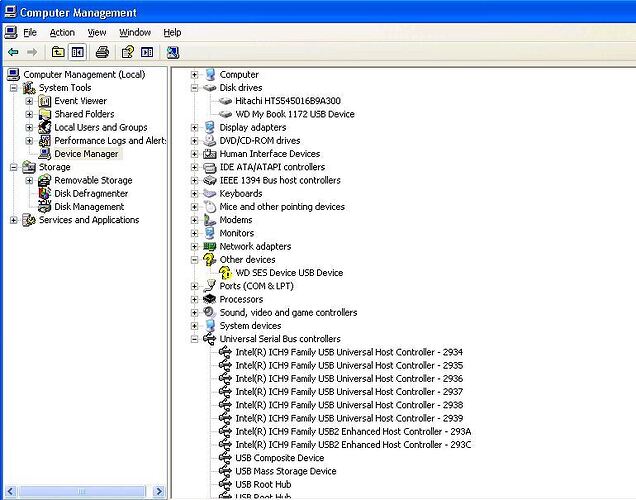Toggle the Show/Hide Console Tree icon
Viewport: 636px width, 500px height.
pyautogui.click(x=77, y=52)
